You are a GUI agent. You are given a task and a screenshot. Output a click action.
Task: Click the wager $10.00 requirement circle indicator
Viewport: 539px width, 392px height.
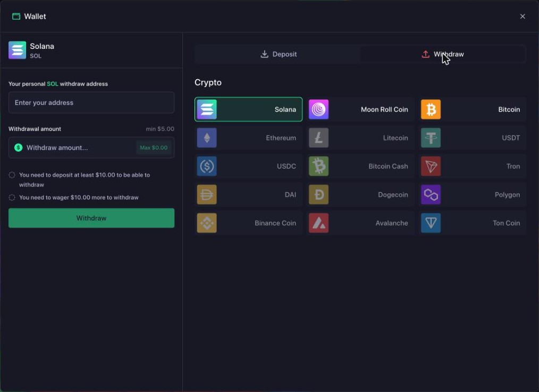pos(12,198)
